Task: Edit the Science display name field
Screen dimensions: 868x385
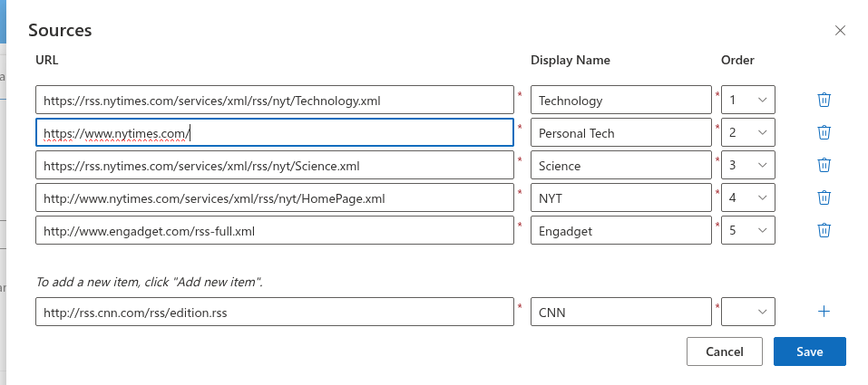Action: click(621, 165)
